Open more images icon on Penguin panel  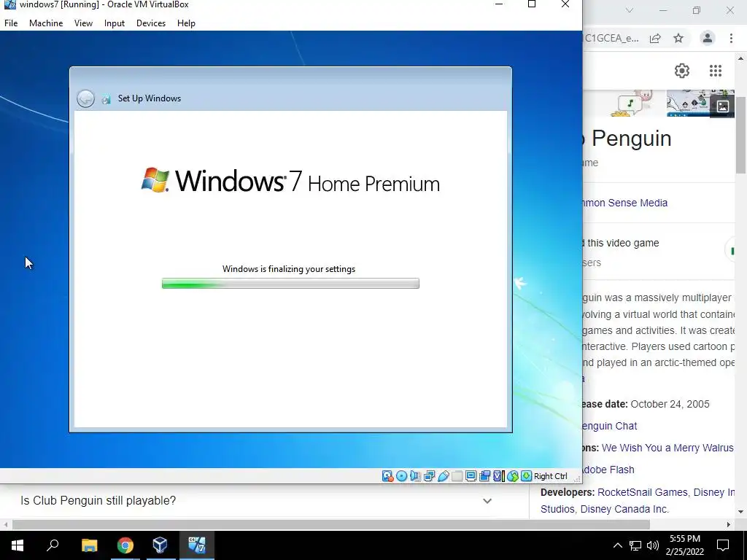click(x=722, y=106)
